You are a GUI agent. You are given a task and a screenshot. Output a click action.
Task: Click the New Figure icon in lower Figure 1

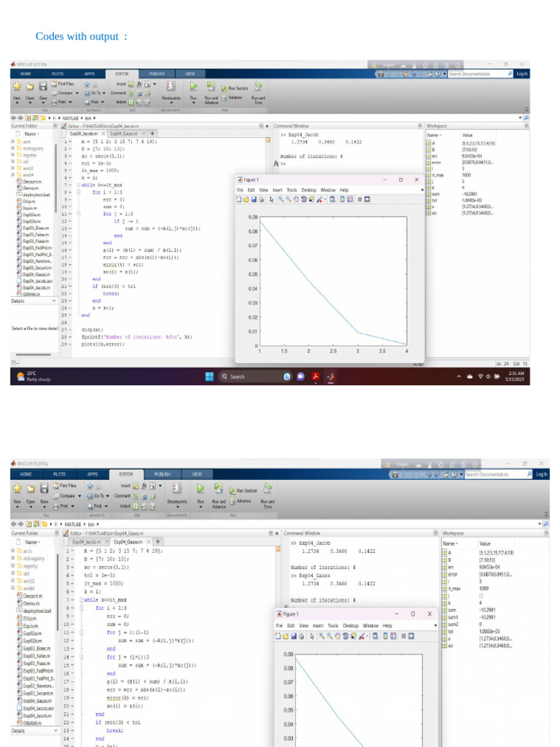278,636
